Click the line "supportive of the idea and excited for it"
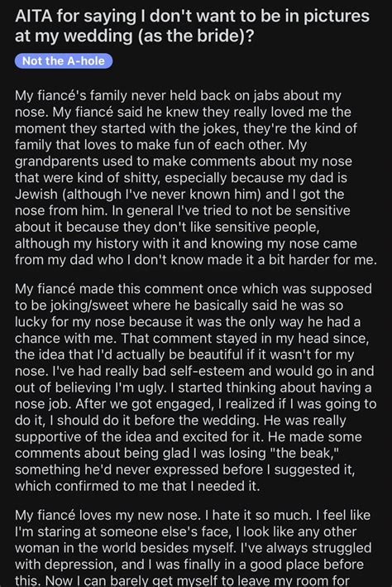 [x=189, y=436]
